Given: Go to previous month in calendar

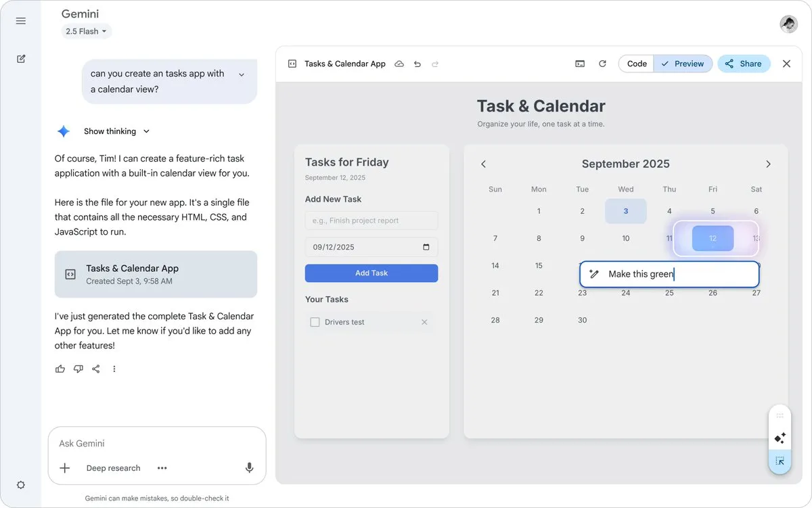Looking at the screenshot, I should tap(483, 164).
